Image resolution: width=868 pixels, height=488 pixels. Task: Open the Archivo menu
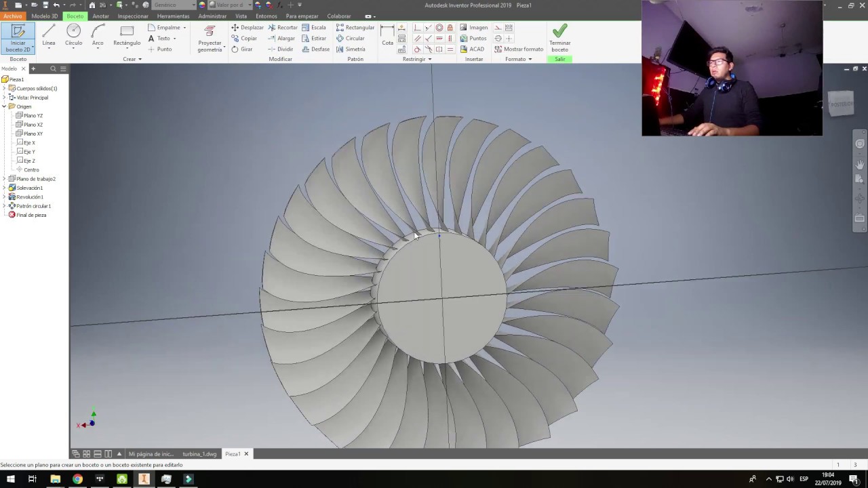(12, 16)
